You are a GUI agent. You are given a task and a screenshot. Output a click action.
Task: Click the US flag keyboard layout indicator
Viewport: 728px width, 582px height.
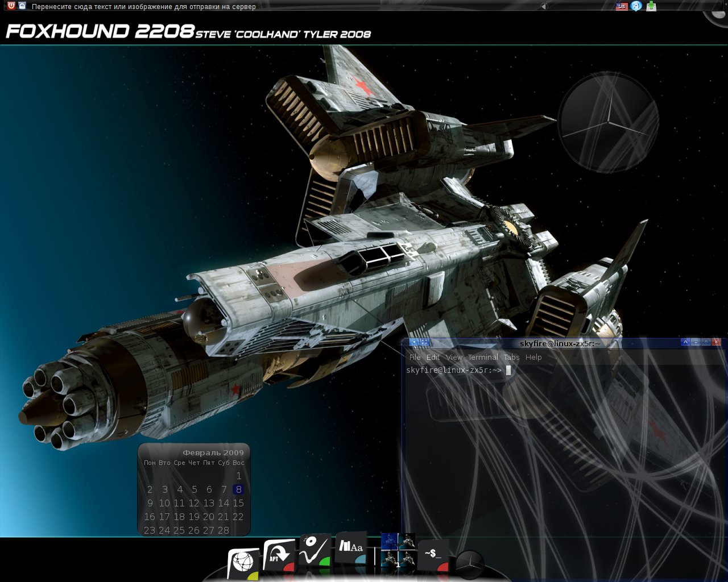click(x=622, y=6)
